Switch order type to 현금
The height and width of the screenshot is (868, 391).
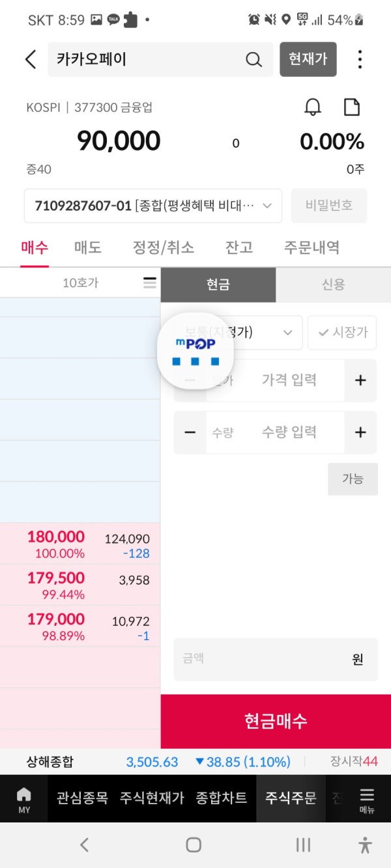(218, 285)
